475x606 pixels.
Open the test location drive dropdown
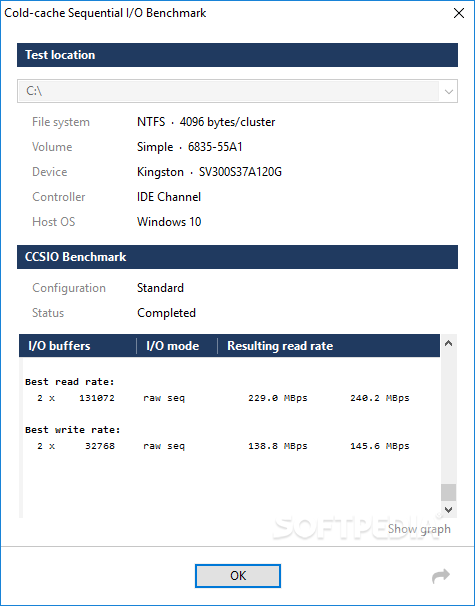[x=448, y=92]
